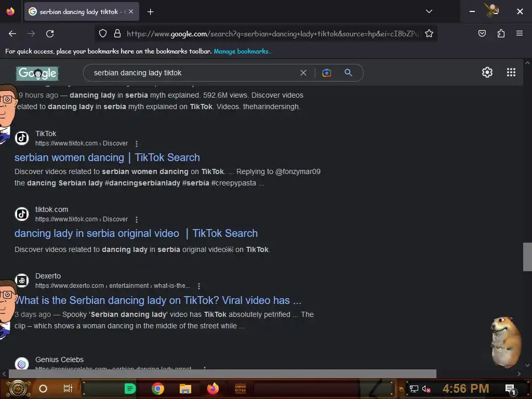532x399 pixels.
Task: Click the Dexerto site favicon
Action: point(22,281)
